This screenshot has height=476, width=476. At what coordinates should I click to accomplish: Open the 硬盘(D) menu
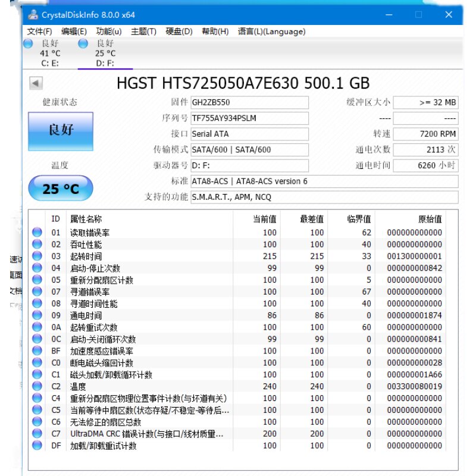[179, 32]
